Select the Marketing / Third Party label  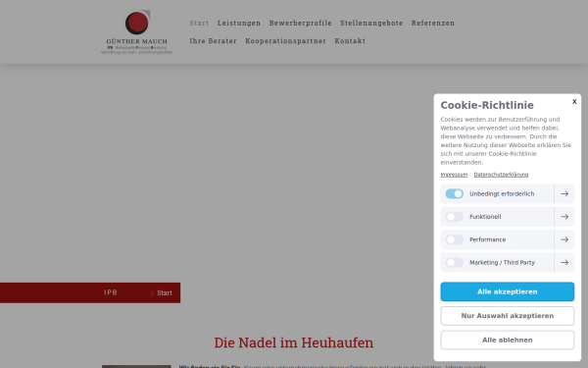click(x=502, y=262)
